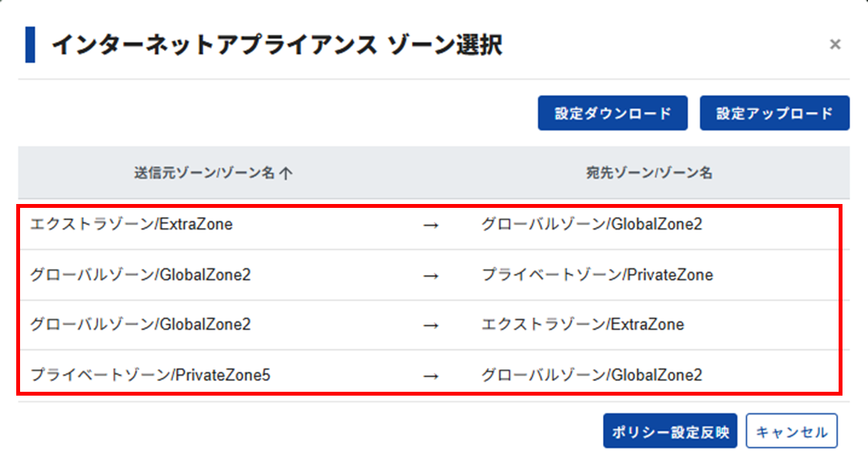Select destination GlobalZone2 in the PrivateZone5 row
Screen dimensions: 868x476
(x=592, y=376)
